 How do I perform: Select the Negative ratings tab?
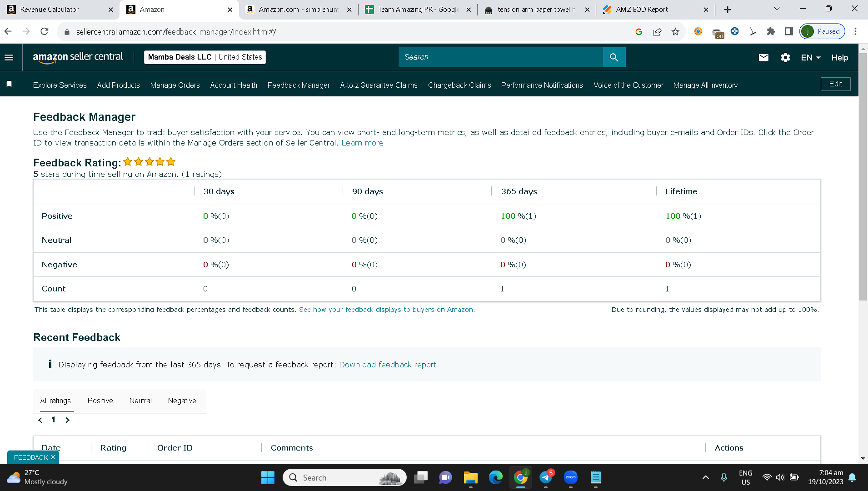coord(182,401)
